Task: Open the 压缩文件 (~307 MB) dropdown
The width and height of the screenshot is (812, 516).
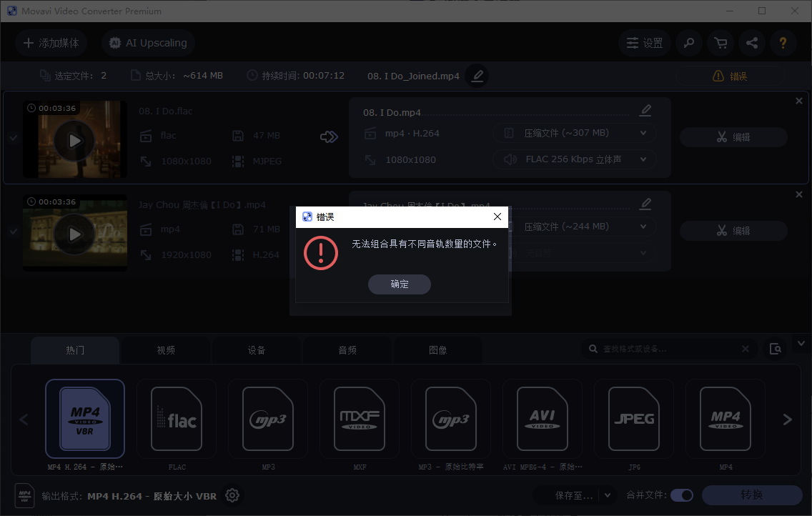Action: [x=574, y=133]
